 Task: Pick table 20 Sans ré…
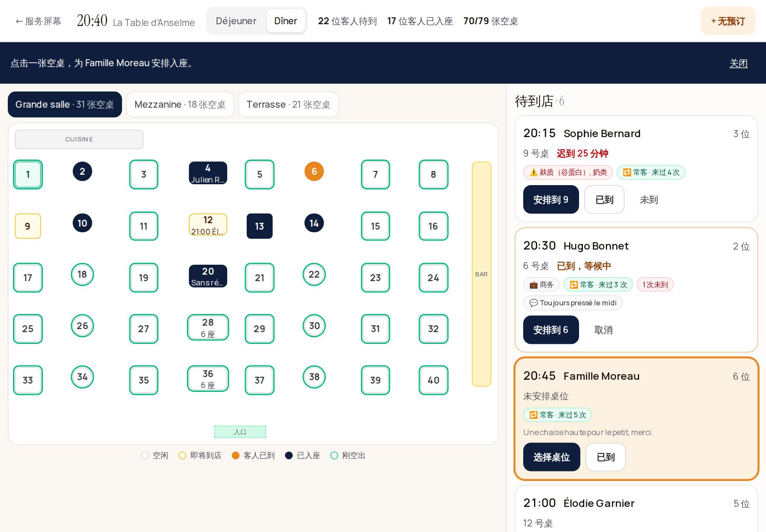click(208, 276)
